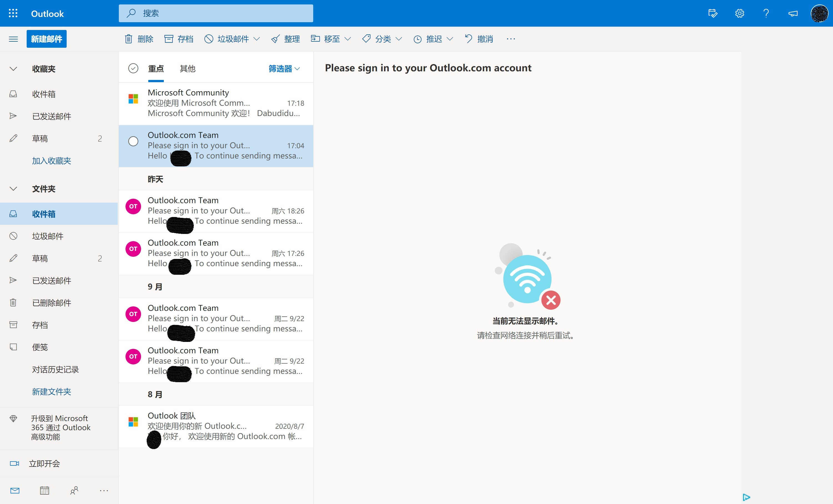Open 垃圾邮件 folder in sidebar
Image resolution: width=833 pixels, height=504 pixels.
59,236
